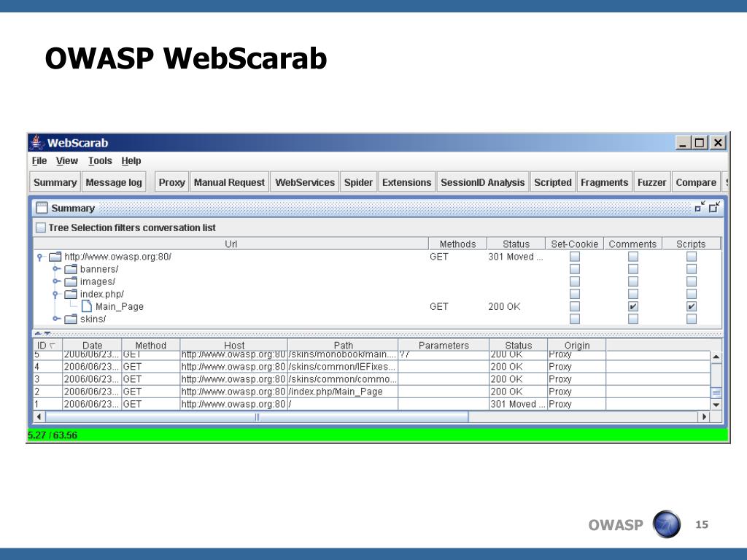Screen dimensions: 747x560
Task: Enable Tree Selection filters conversation list
Action: click(x=42, y=227)
